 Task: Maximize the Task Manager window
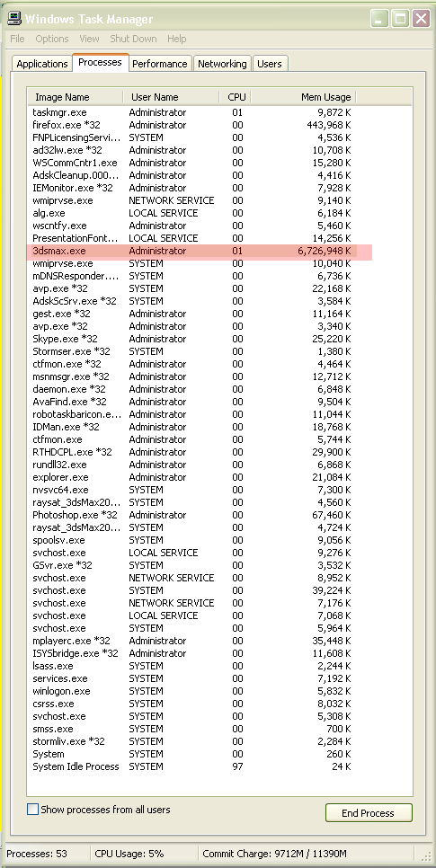(400, 19)
